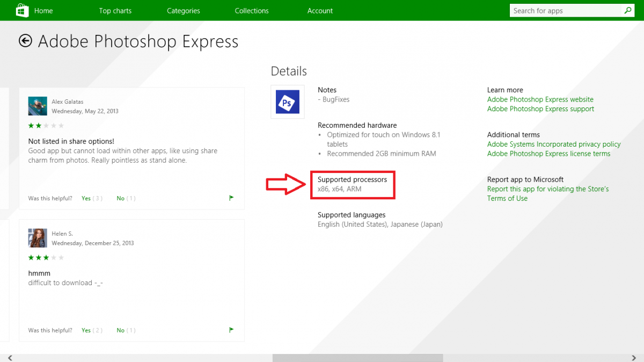Click the reviewer name Helen S.

click(x=62, y=234)
